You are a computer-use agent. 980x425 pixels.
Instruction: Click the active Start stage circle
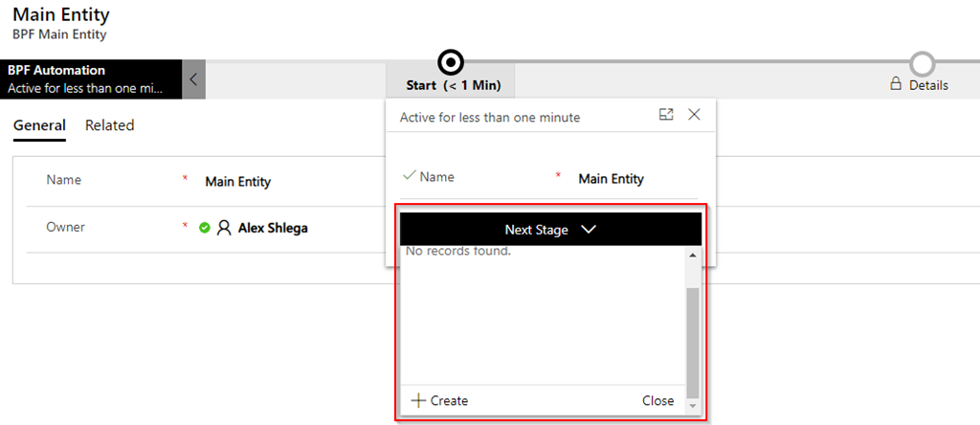pos(451,62)
